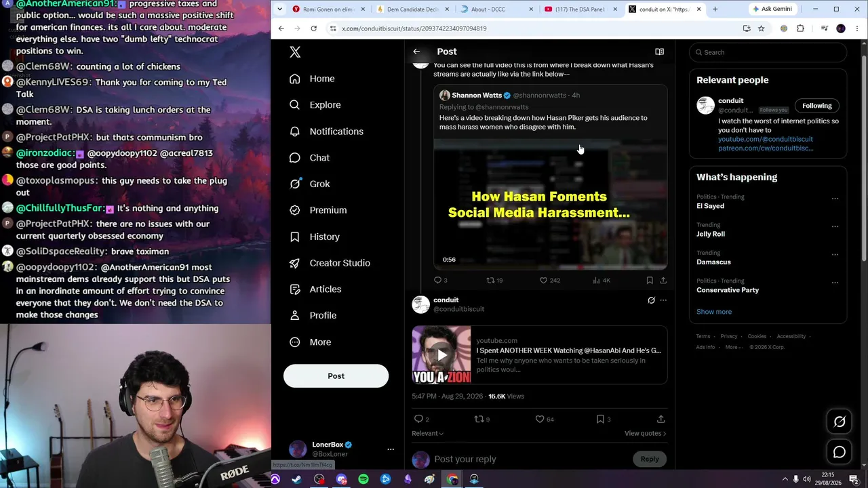Open a new browser tab
868x488 pixels.
pos(715,9)
